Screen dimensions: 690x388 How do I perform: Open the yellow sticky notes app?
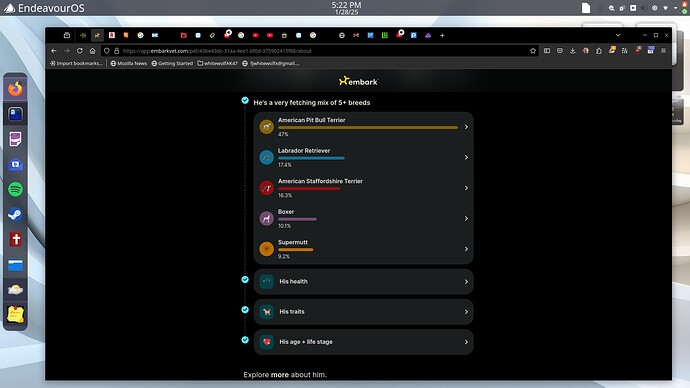(x=15, y=315)
